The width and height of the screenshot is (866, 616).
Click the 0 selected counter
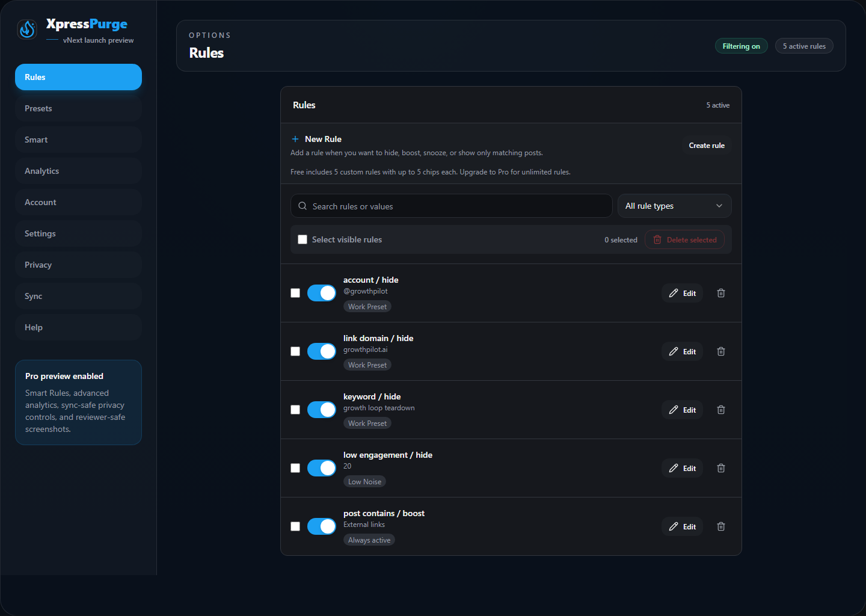[621, 240]
